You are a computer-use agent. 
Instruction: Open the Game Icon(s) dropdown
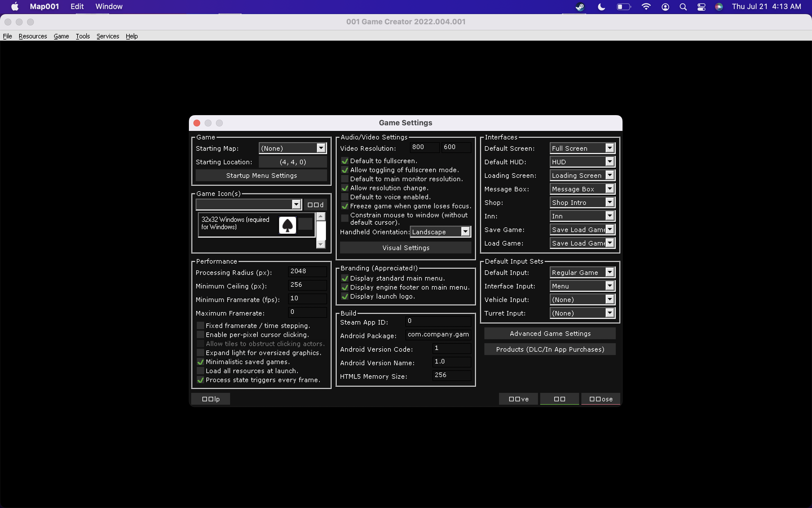(x=248, y=204)
